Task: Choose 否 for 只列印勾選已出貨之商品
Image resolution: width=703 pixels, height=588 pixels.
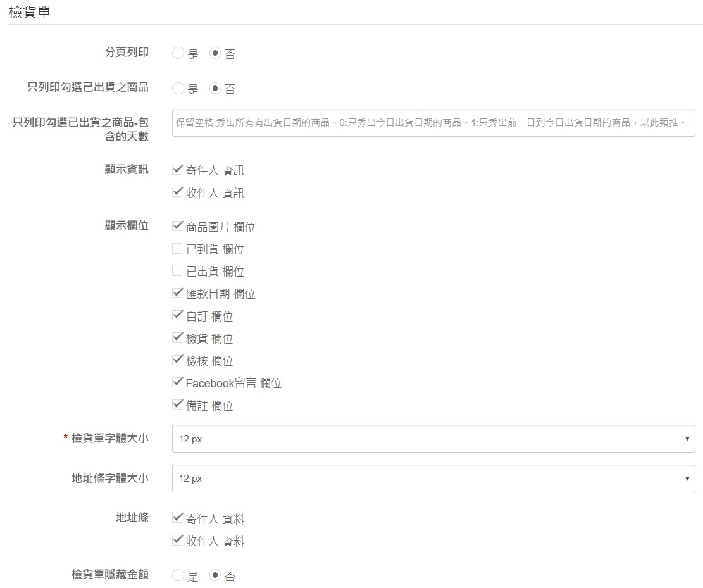Action: [x=215, y=89]
